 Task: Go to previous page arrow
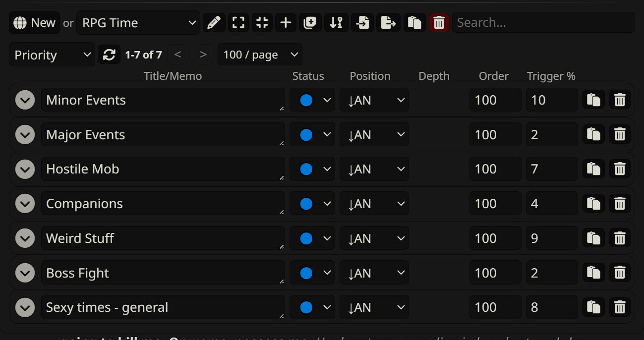click(178, 55)
